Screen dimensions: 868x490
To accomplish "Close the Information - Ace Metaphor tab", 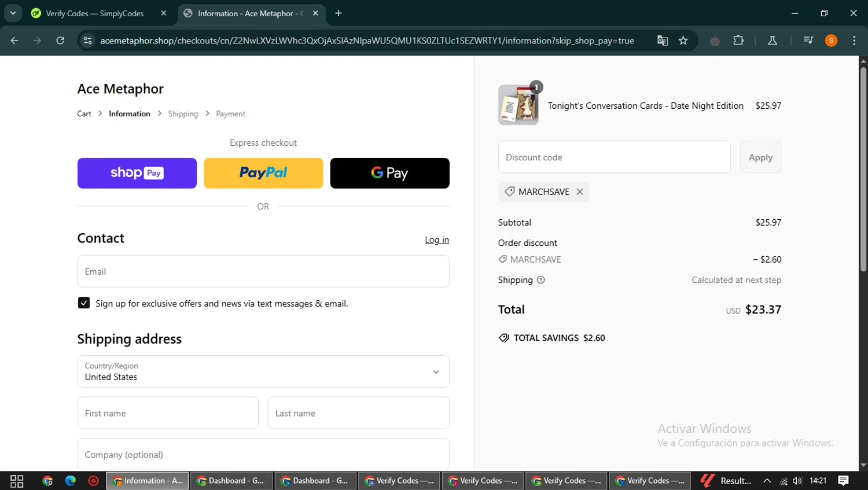I will (x=315, y=13).
